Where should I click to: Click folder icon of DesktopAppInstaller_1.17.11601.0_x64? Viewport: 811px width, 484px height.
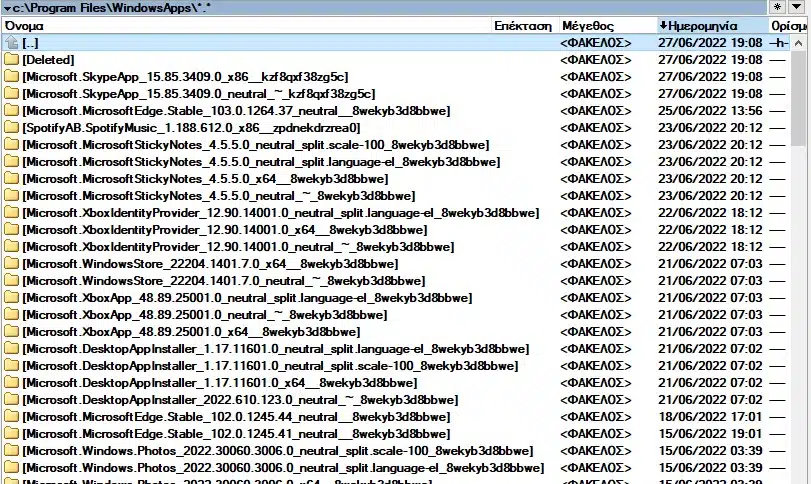[x=11, y=383]
